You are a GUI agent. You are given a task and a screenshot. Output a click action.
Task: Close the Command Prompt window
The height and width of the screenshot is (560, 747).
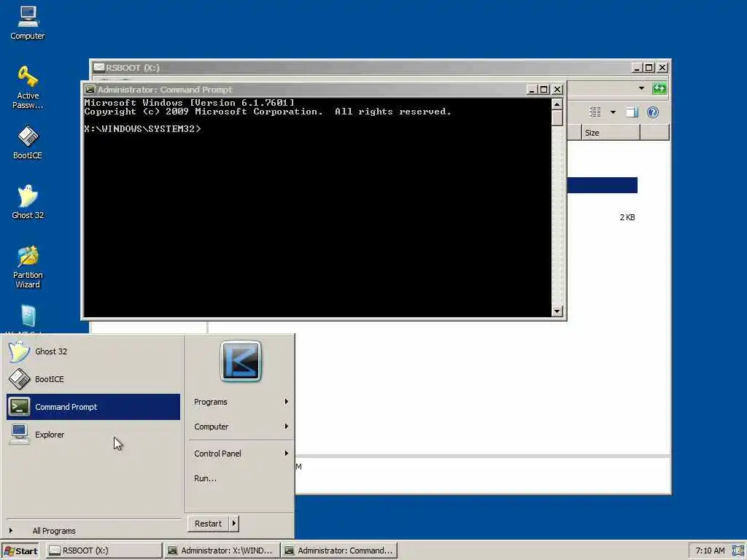[x=557, y=90]
